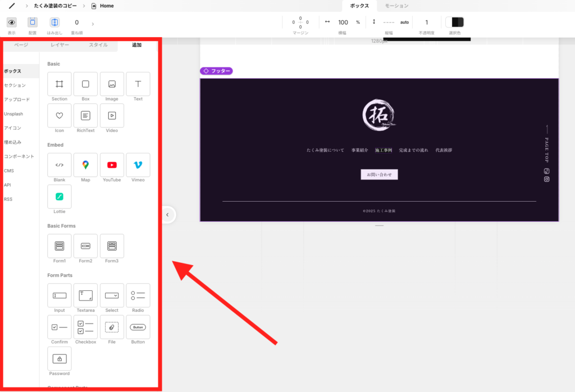Add a Button form part
The image size is (575, 392).
(138, 327)
